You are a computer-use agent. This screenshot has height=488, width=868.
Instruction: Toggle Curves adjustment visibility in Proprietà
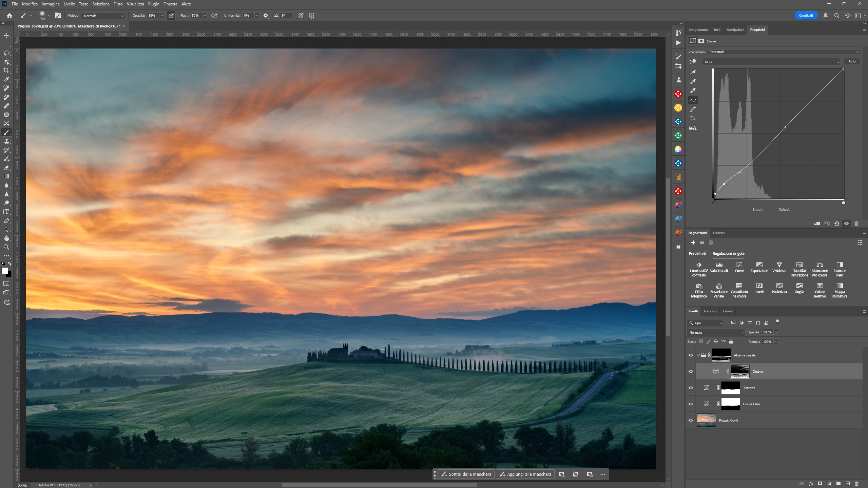pyautogui.click(x=847, y=223)
